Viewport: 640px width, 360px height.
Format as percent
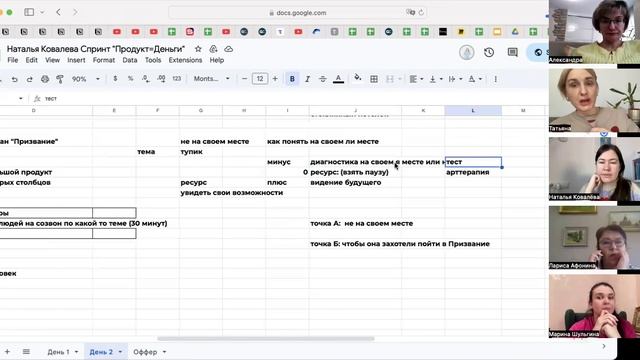(x=131, y=79)
